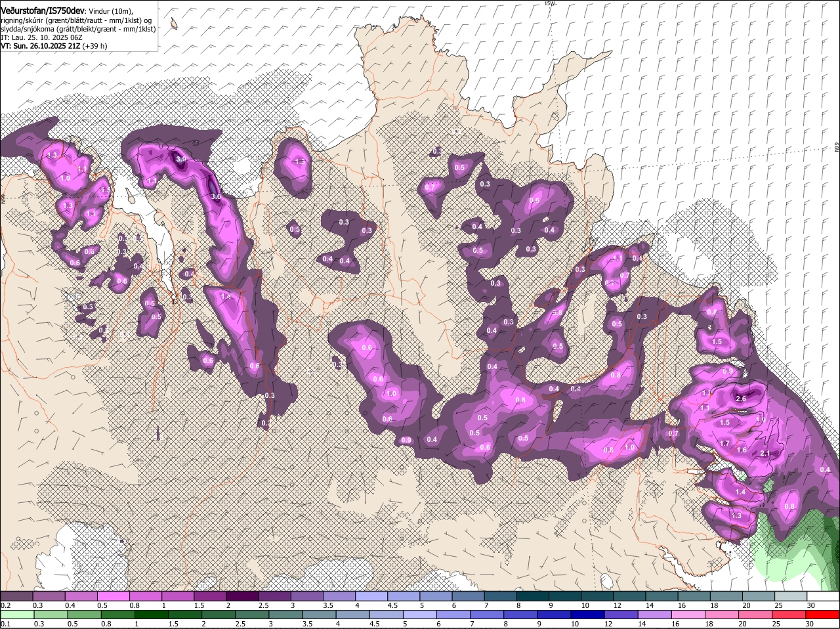Select the light blue upper swatch between 4 and 4.5
The width and height of the screenshot is (840, 629).
(x=371, y=596)
